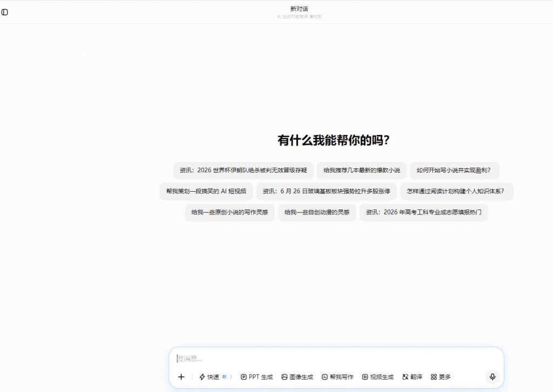Viewport: 553px width, 392px height.
Task: Click the AI disclaimer text under the title
Action: [x=299, y=17]
